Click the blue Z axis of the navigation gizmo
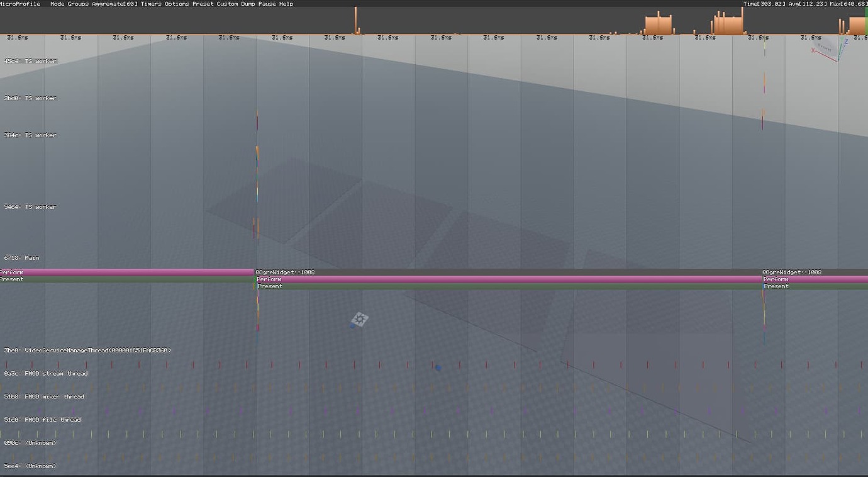 click(x=846, y=42)
